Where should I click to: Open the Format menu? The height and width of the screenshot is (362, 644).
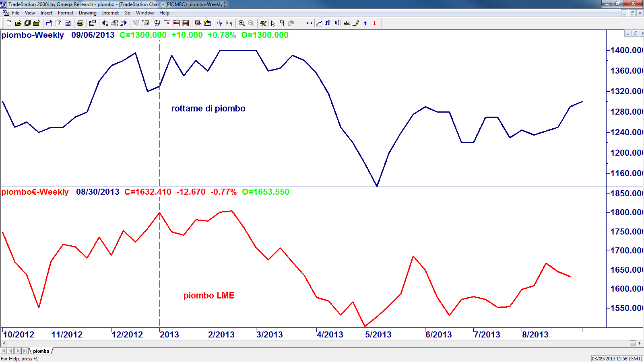[66, 13]
